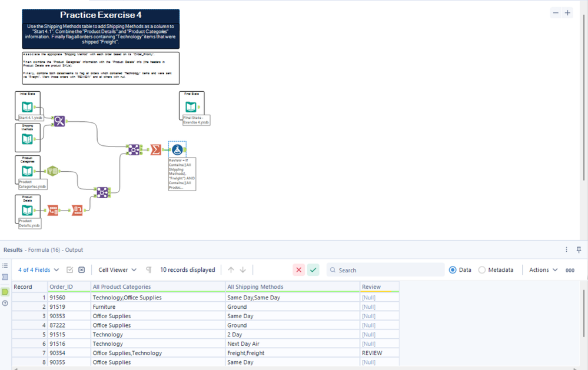Select the Product Details Input Data tool
Screen dimensions: 588x370
click(x=27, y=211)
